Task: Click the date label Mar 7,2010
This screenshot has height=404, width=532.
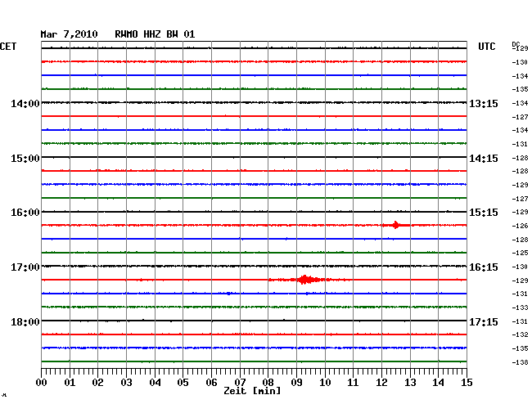Action: click(69, 34)
